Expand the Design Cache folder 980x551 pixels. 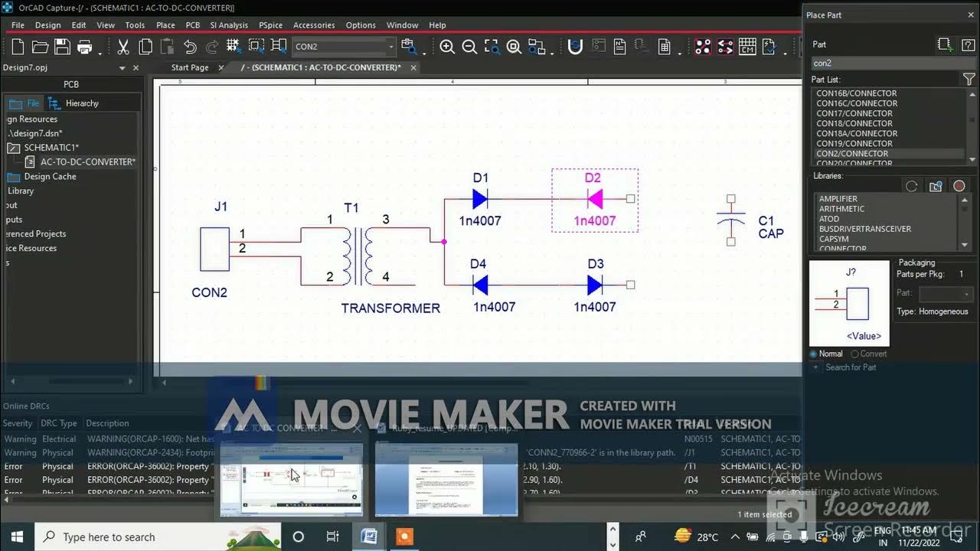click(x=14, y=177)
